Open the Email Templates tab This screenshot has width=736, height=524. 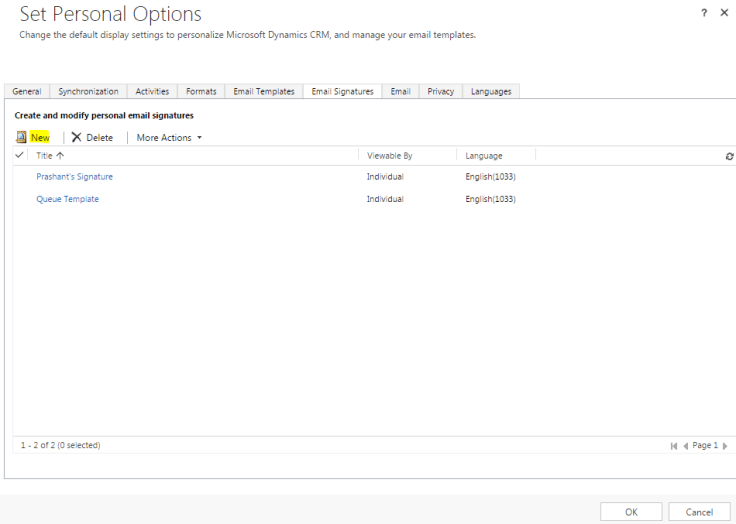(x=264, y=91)
